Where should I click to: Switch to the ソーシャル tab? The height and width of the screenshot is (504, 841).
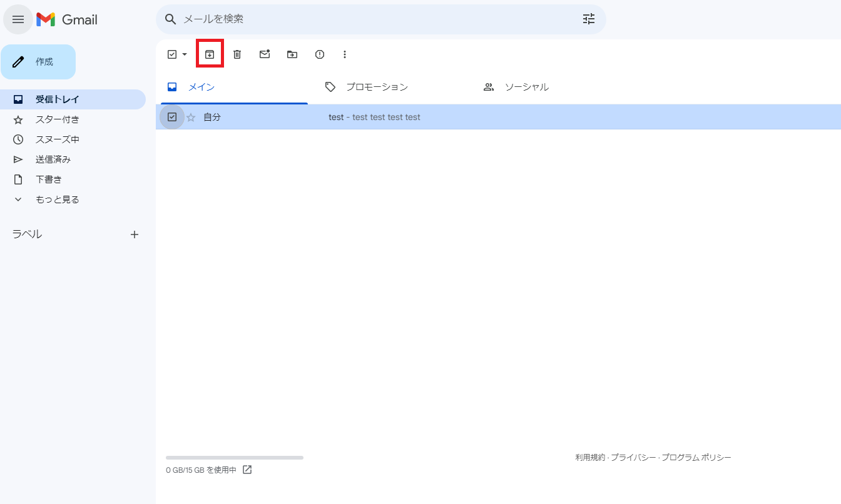(526, 87)
